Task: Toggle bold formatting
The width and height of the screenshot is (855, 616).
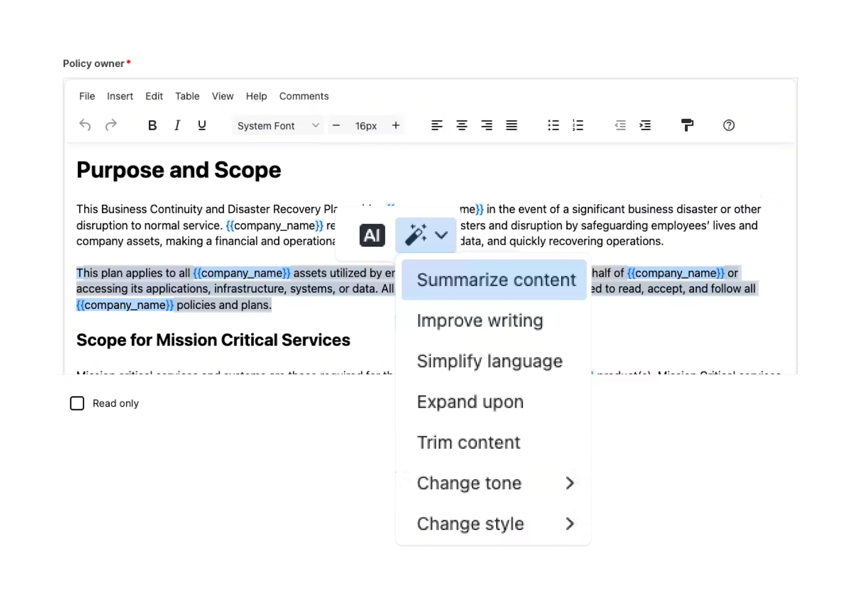Action: coord(152,125)
